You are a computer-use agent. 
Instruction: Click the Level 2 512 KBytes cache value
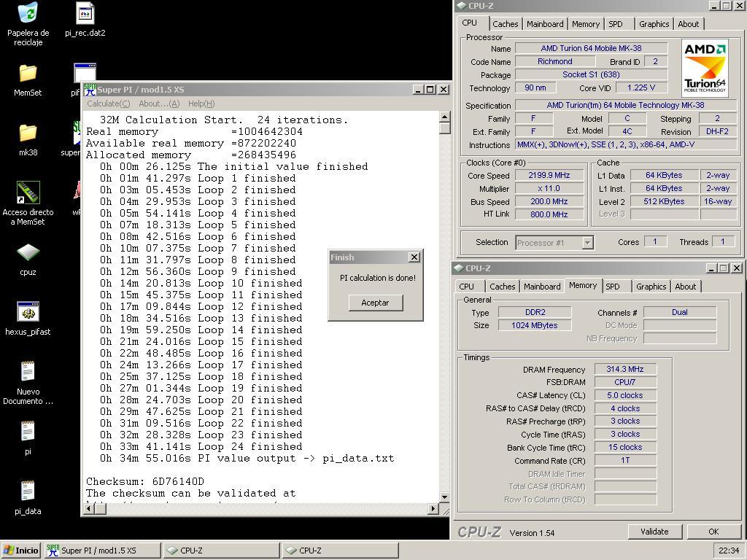coord(664,201)
